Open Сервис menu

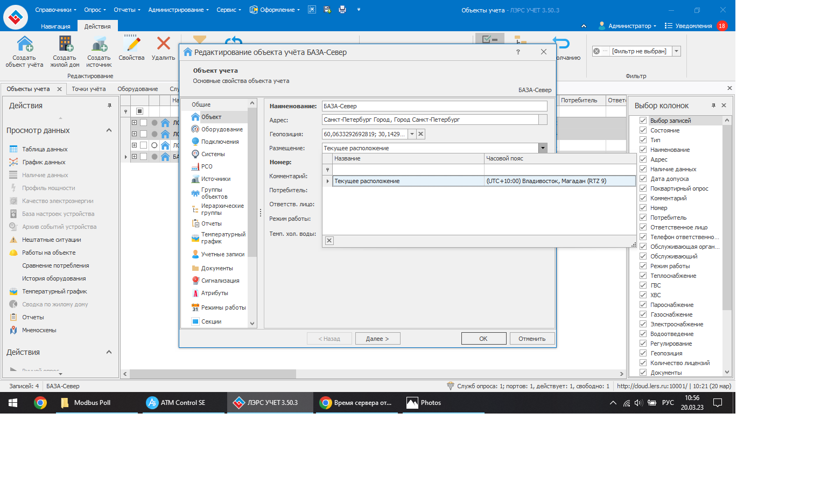(x=229, y=10)
